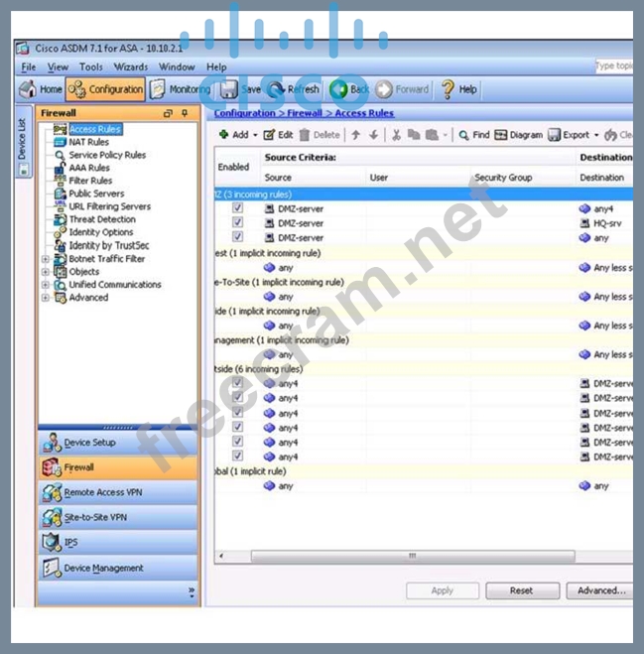Open the Add rule dropdown arrow

tap(255, 135)
